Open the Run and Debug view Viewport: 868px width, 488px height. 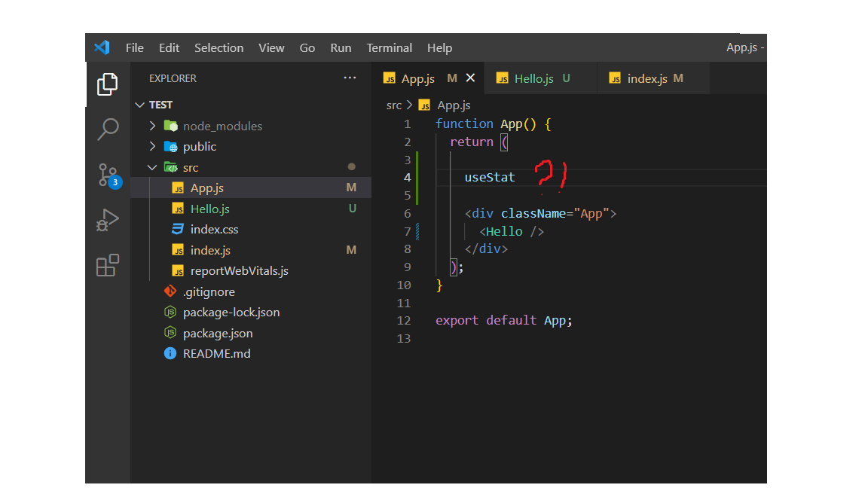(x=108, y=220)
